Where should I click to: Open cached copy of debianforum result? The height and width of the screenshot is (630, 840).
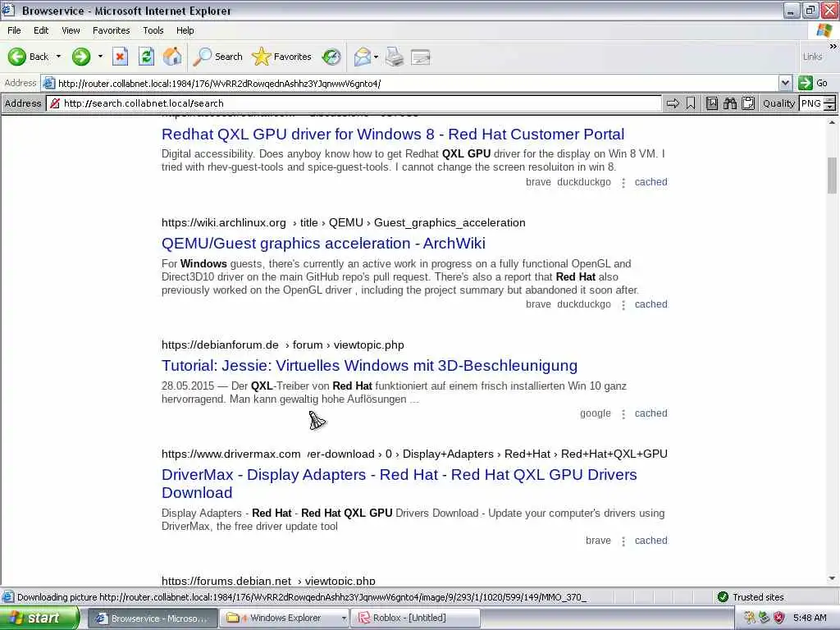pyautogui.click(x=651, y=413)
